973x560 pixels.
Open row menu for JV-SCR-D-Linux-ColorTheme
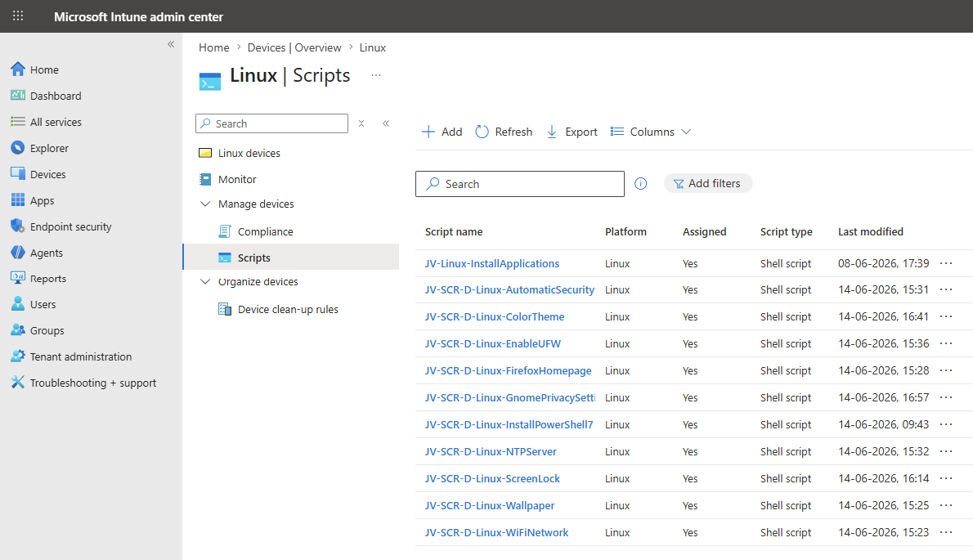point(946,316)
